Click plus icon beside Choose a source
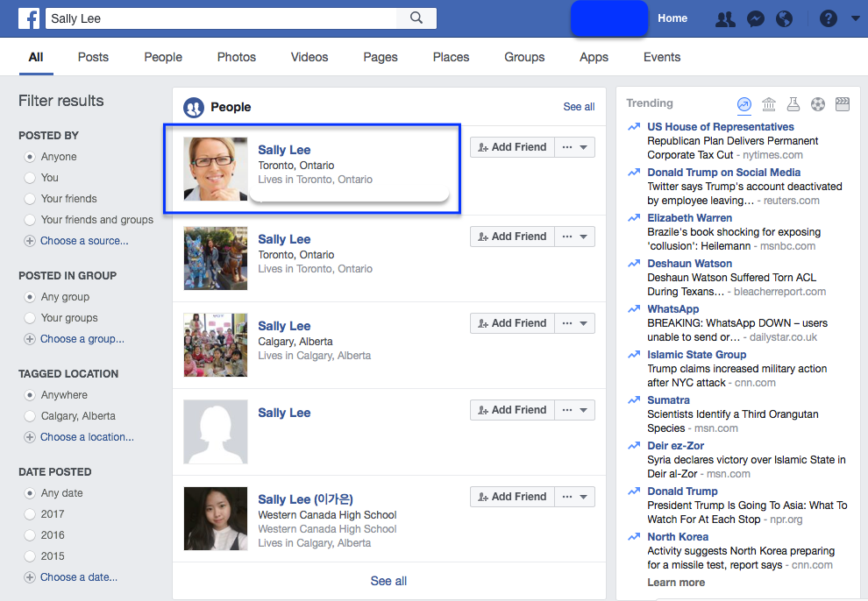Screen dimensions: 868x601 click(x=29, y=241)
